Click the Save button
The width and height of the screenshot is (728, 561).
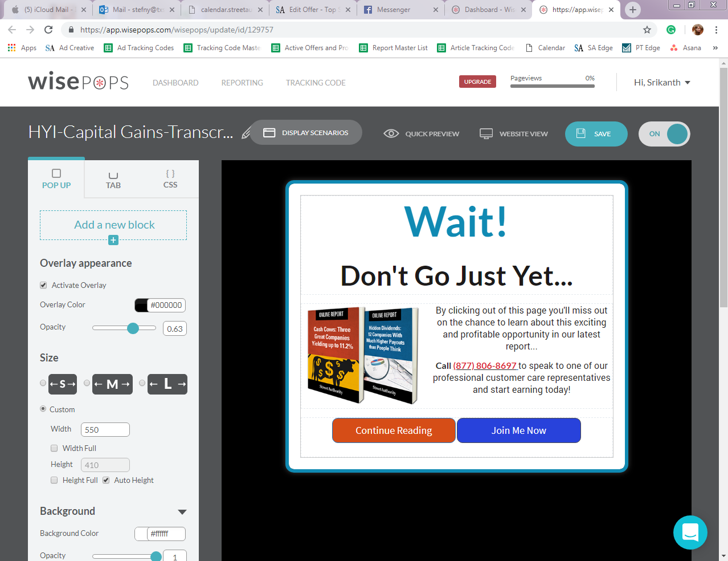[x=596, y=134]
